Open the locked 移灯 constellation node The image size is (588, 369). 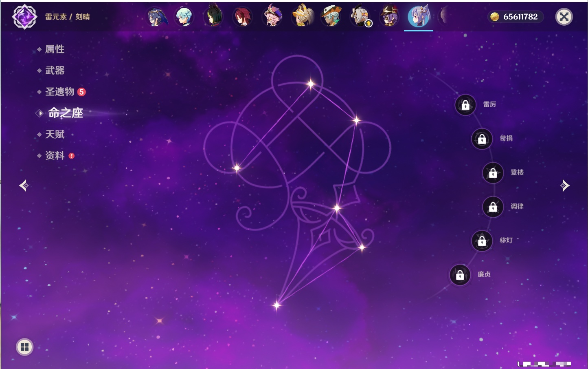[x=482, y=241]
